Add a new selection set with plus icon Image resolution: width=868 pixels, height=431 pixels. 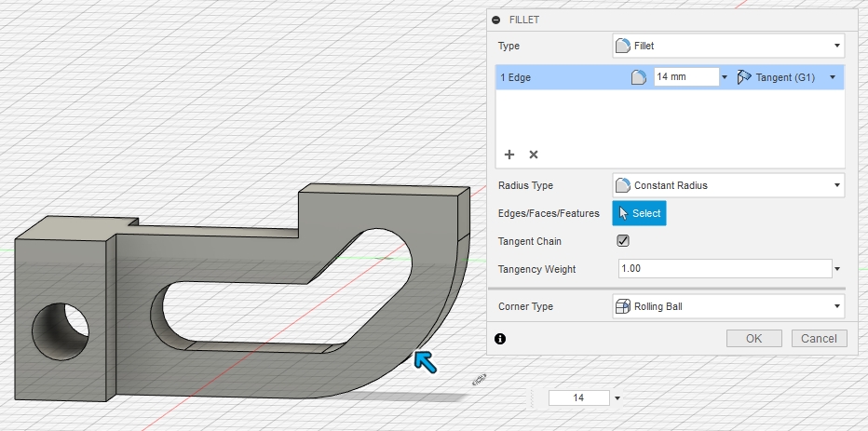pyautogui.click(x=509, y=155)
